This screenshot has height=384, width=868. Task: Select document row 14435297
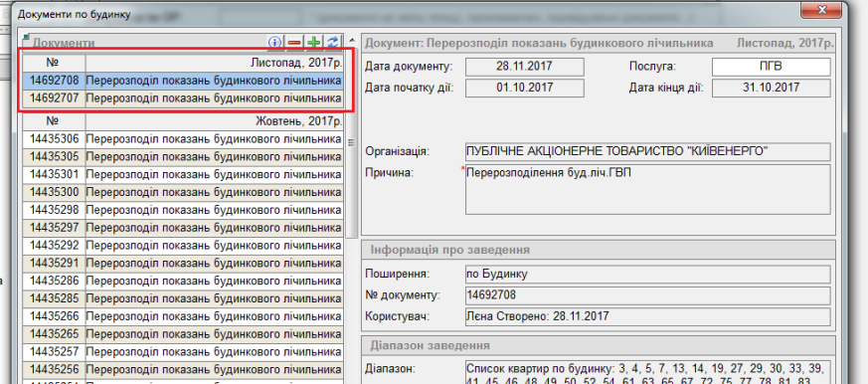182,227
